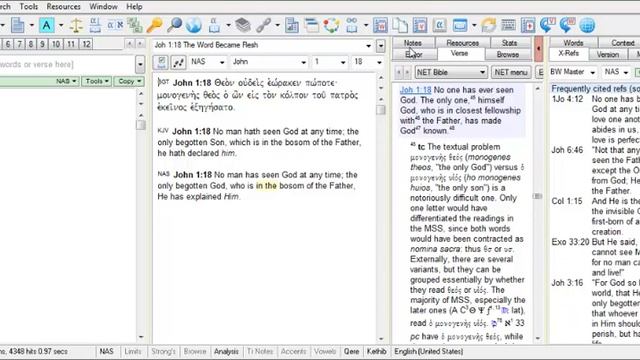
Task: Click the blue earth globe icon
Action: pyautogui.click(x=194, y=25)
